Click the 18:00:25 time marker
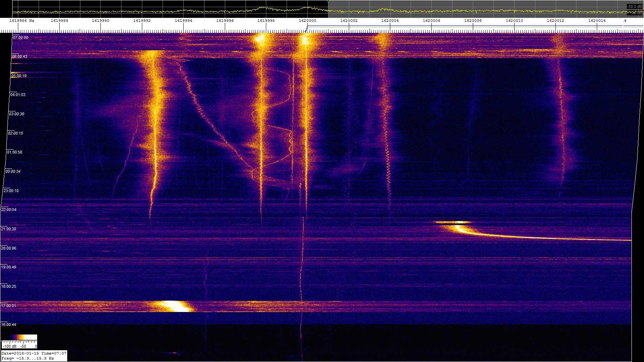Image resolution: width=644 pixels, height=362 pixels. tap(9, 286)
